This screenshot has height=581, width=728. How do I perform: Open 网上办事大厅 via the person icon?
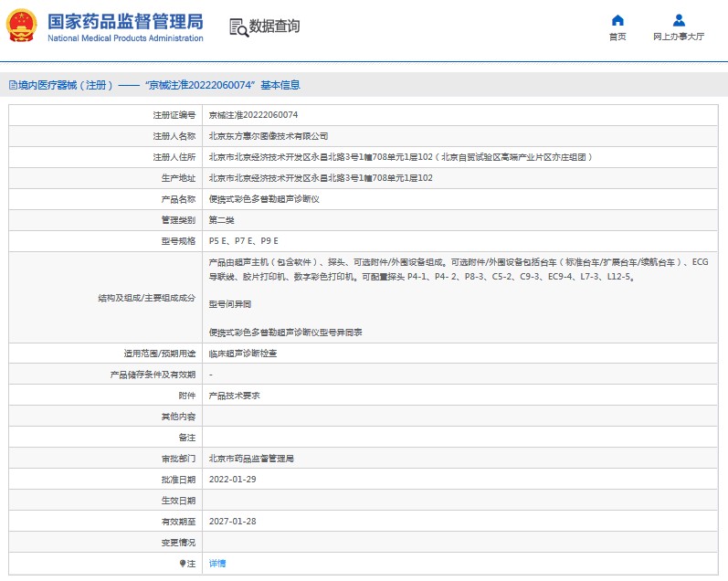coord(679,20)
